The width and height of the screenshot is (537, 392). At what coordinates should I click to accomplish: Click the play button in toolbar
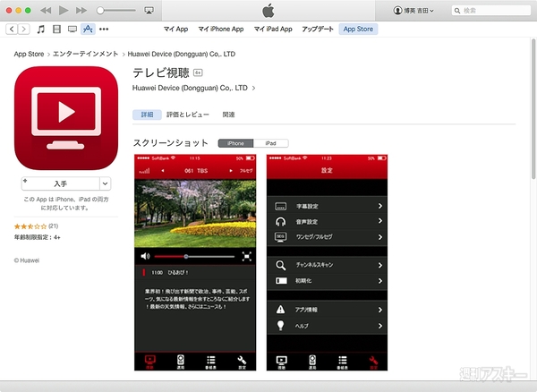tap(64, 10)
